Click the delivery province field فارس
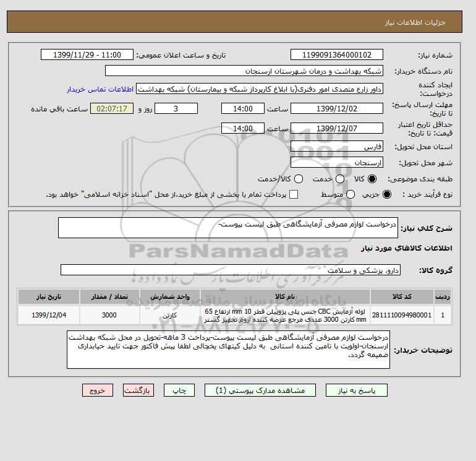 point(337,147)
